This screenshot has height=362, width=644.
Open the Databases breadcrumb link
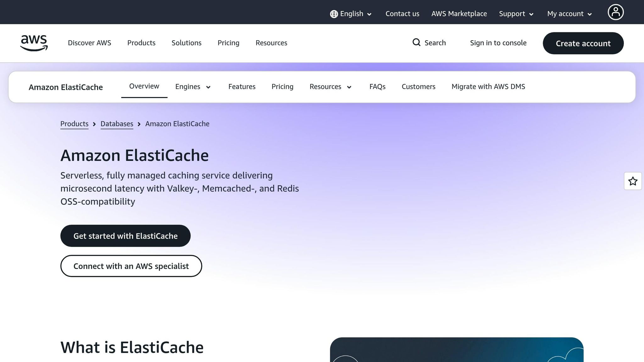(117, 123)
